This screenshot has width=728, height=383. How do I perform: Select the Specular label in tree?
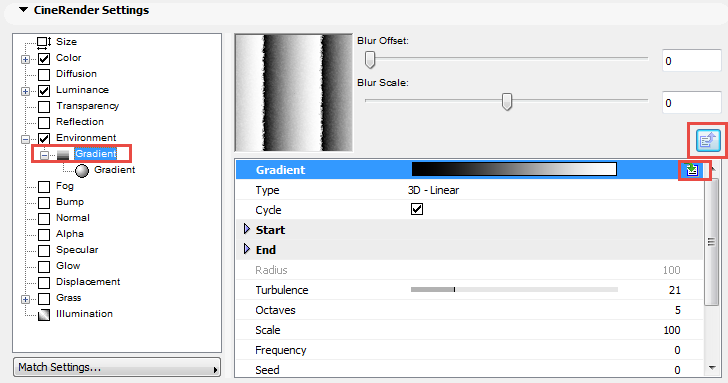point(77,250)
